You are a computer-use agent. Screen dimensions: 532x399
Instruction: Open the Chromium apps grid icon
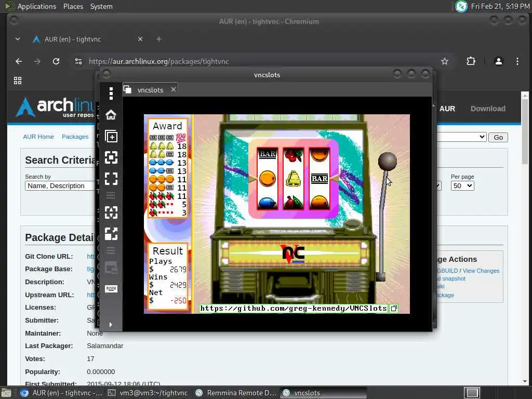point(18,81)
